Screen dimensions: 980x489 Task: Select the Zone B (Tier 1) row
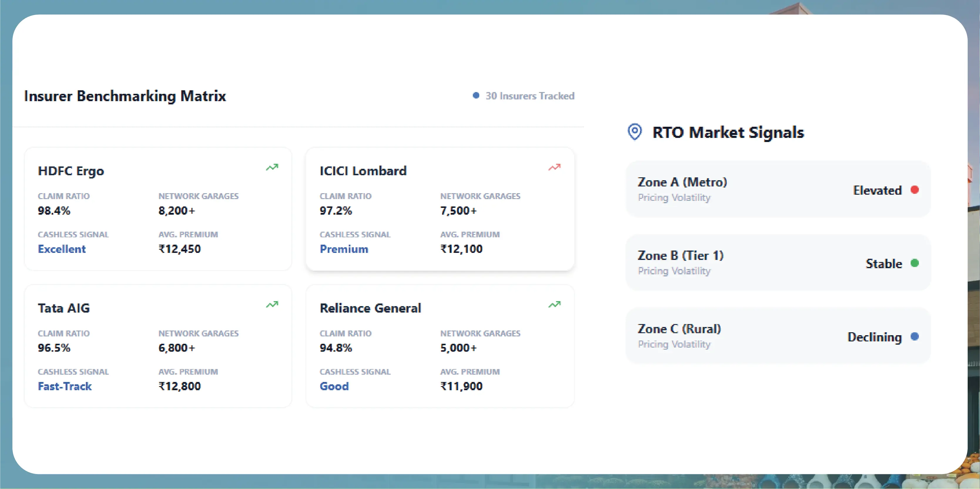pyautogui.click(x=778, y=263)
